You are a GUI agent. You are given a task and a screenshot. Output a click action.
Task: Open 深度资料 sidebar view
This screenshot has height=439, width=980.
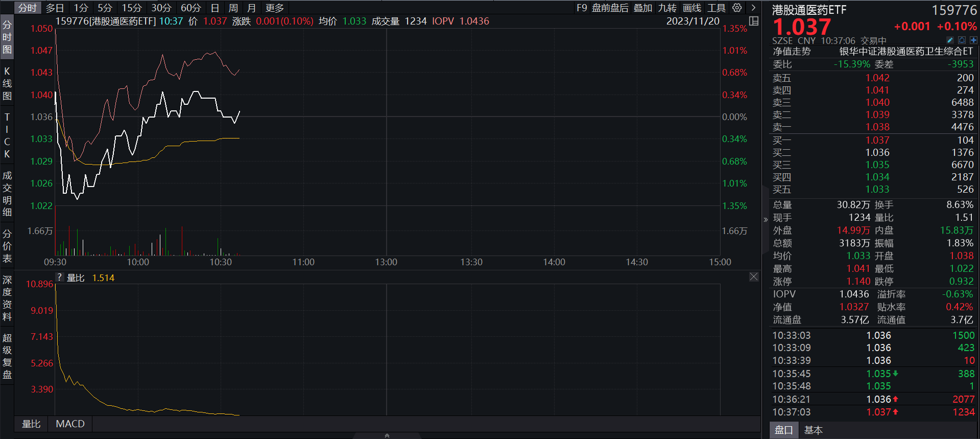point(7,298)
